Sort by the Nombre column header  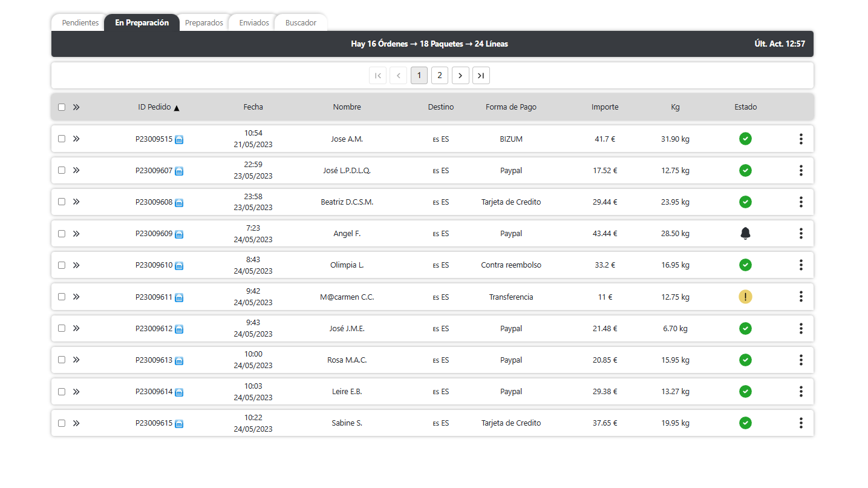click(x=347, y=107)
